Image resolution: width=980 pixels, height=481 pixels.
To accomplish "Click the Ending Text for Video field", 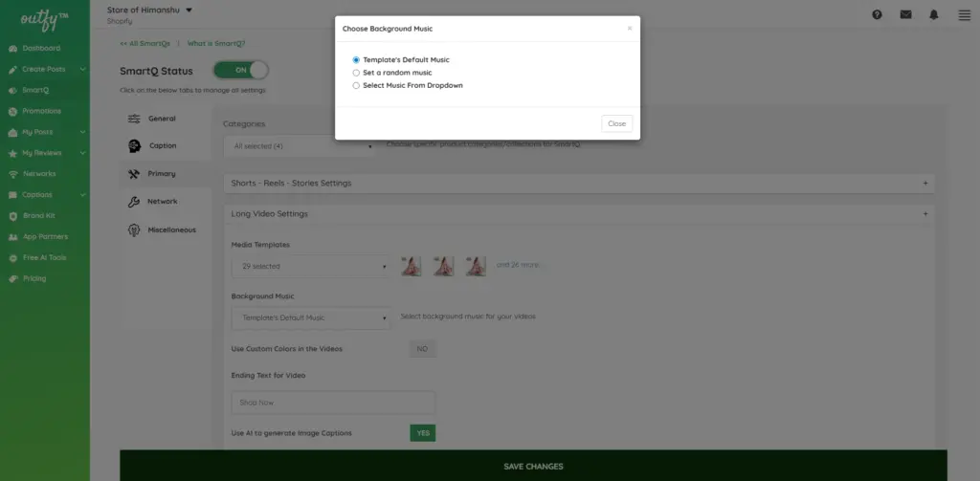I will [333, 403].
